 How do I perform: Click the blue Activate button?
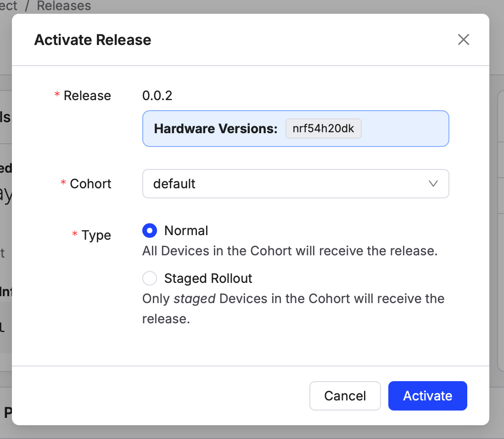[x=427, y=396]
